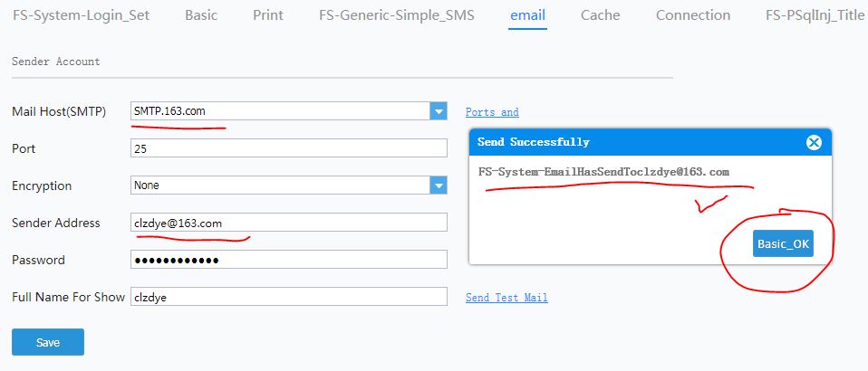Switch to the FS-System-Login_Set tab

point(82,14)
